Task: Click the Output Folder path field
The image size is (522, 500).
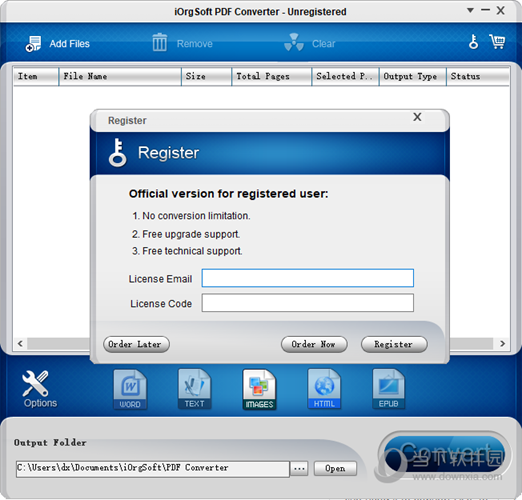Action: click(153, 469)
